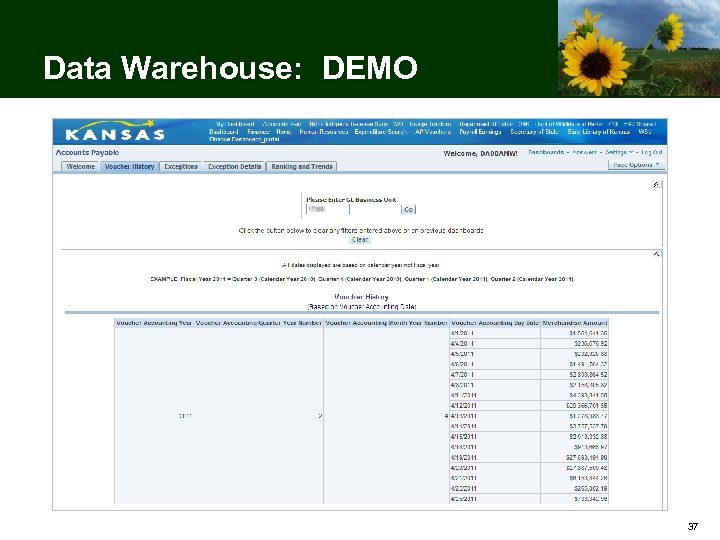Open the State Library of Kansas link
Screen dimensions: 720x540
pos(598,132)
